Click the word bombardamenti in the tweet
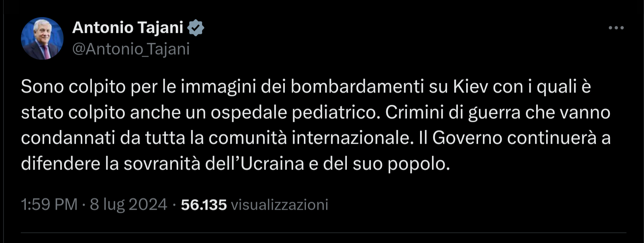Viewport: 644px width, 243px height. [x=357, y=87]
